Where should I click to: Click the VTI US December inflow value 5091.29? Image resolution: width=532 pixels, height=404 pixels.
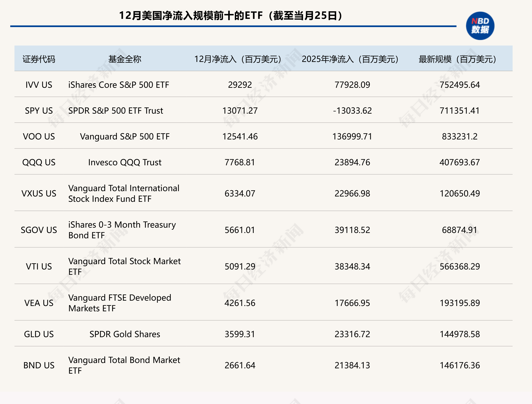240,266
